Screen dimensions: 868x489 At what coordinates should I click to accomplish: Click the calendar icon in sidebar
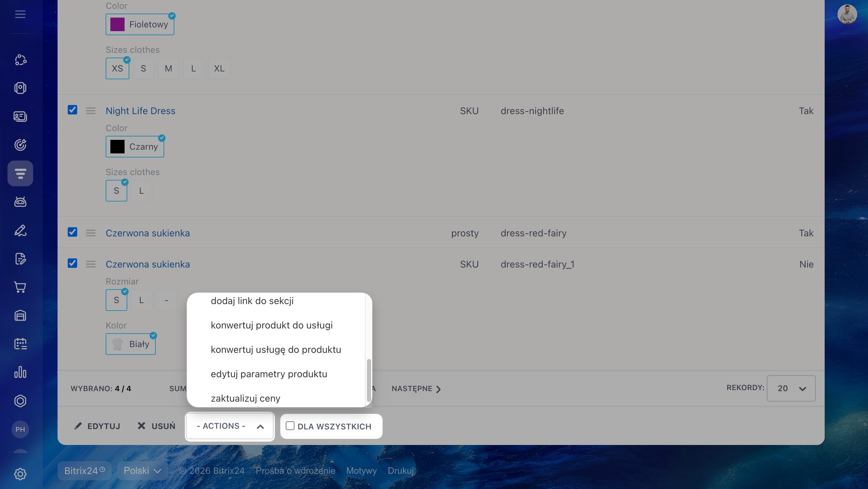coord(20,344)
